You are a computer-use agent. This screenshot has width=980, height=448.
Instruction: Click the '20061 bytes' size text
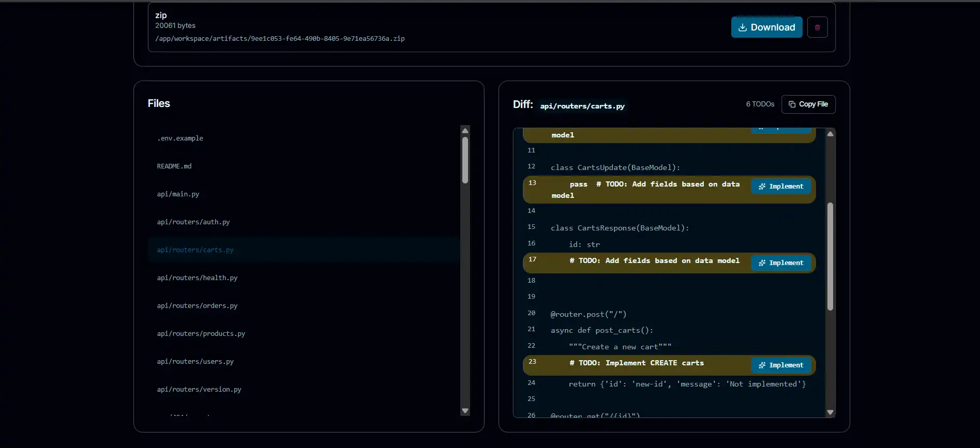(175, 26)
